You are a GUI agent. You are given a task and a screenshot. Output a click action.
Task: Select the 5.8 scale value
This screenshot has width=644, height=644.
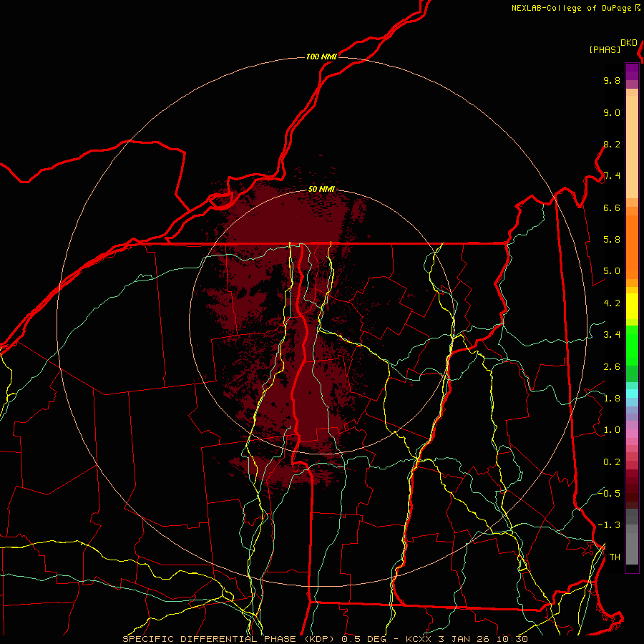tap(612, 240)
